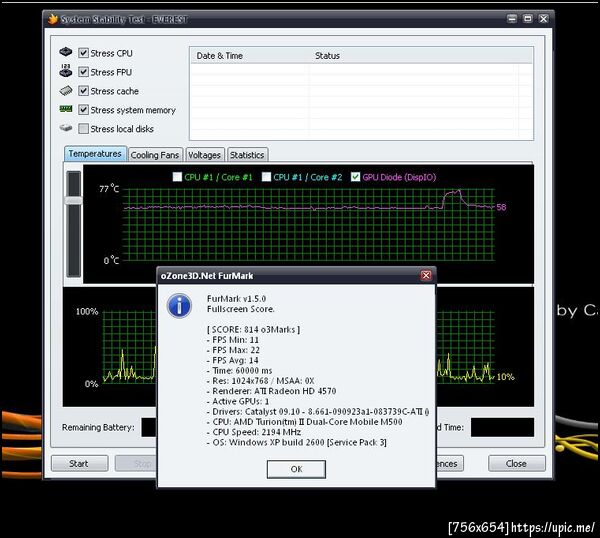Click the 'FurMark v1.5.0' heading text
The height and width of the screenshot is (538, 600).
click(x=236, y=298)
